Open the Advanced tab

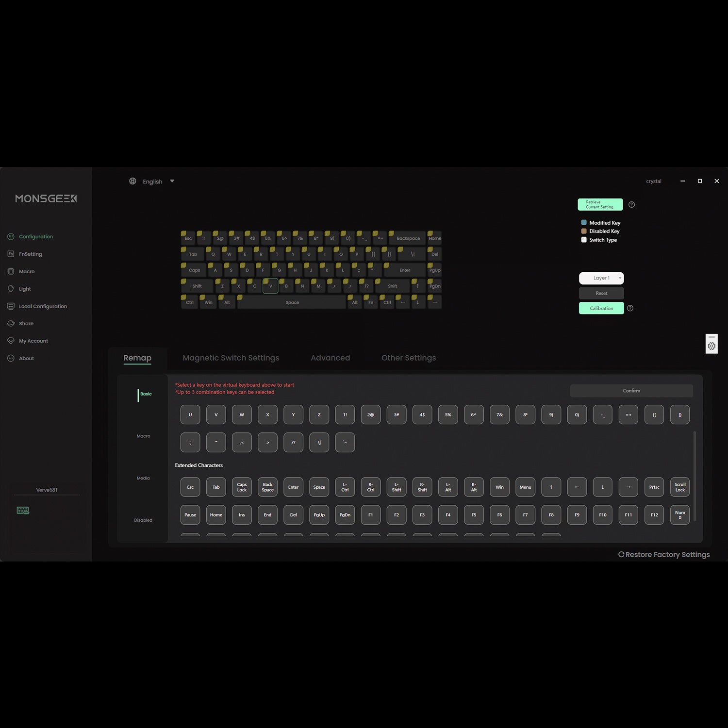pos(330,358)
